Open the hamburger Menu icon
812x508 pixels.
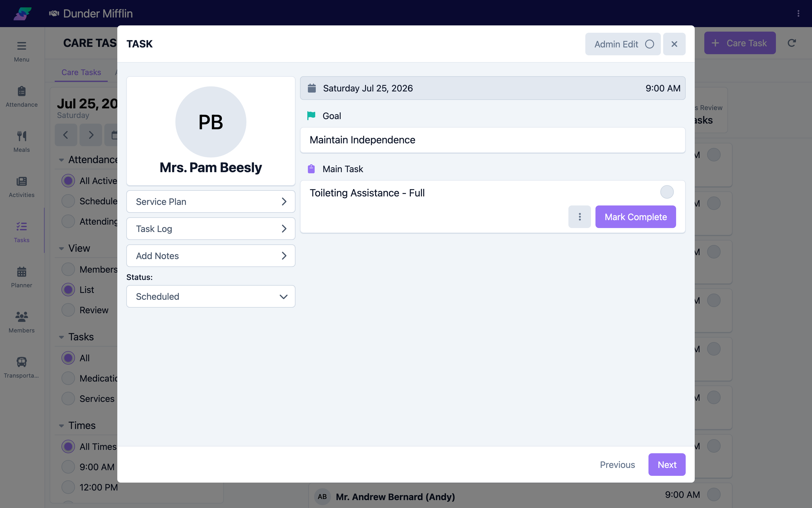point(21,46)
